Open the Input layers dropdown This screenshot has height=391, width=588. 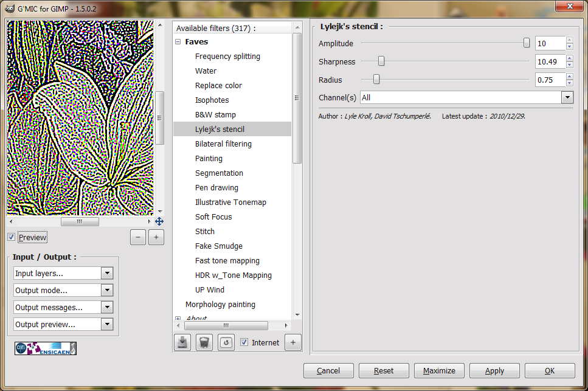63,273
